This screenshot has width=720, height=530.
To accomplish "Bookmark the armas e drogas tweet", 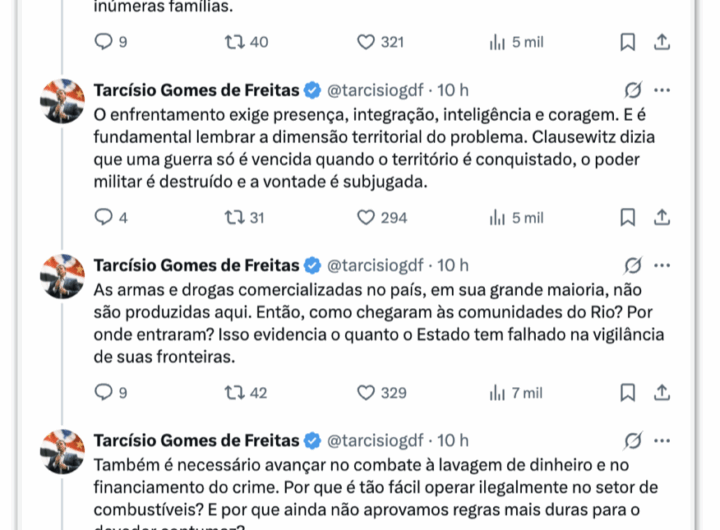I will click(627, 393).
